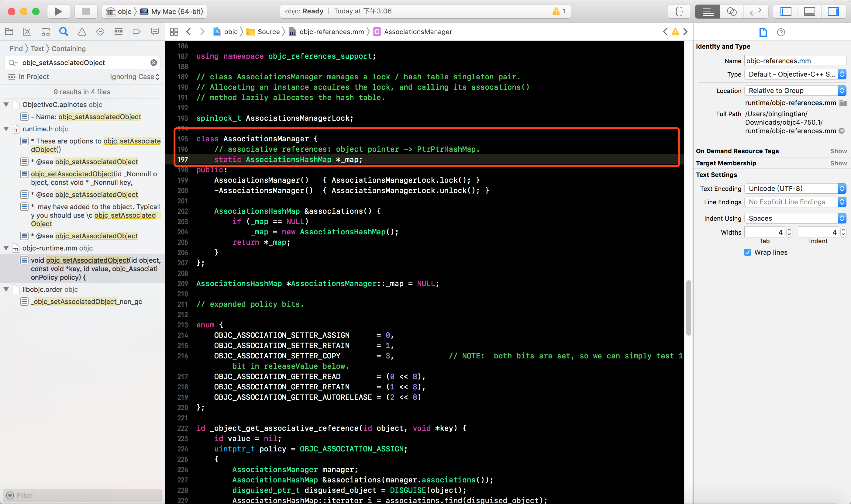Open the Issue navigator warning icon
Screen dimensions: 851x504
click(82, 32)
